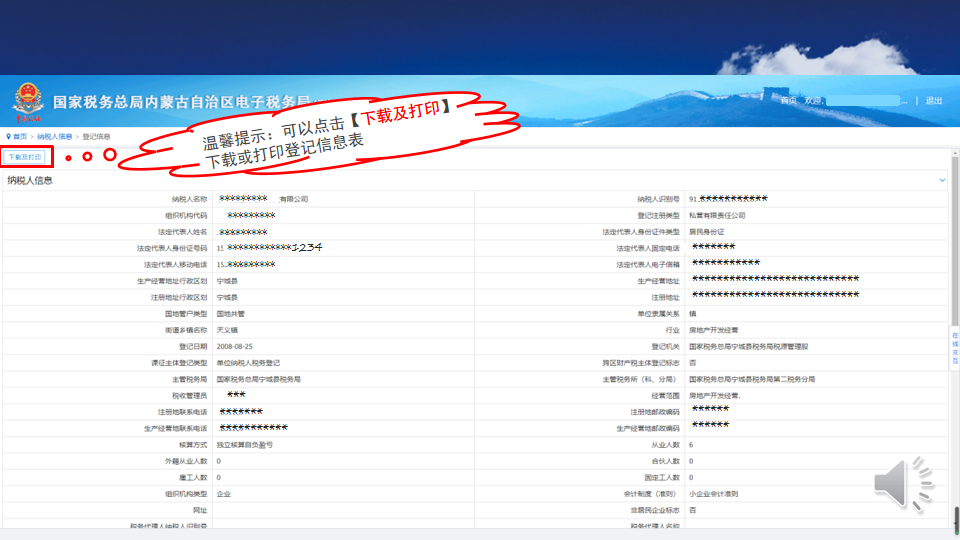Click the 从业人数 value 6

click(x=691, y=445)
